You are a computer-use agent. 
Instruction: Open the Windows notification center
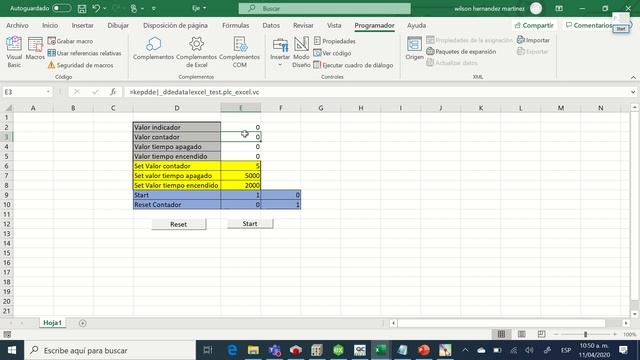pos(623,350)
